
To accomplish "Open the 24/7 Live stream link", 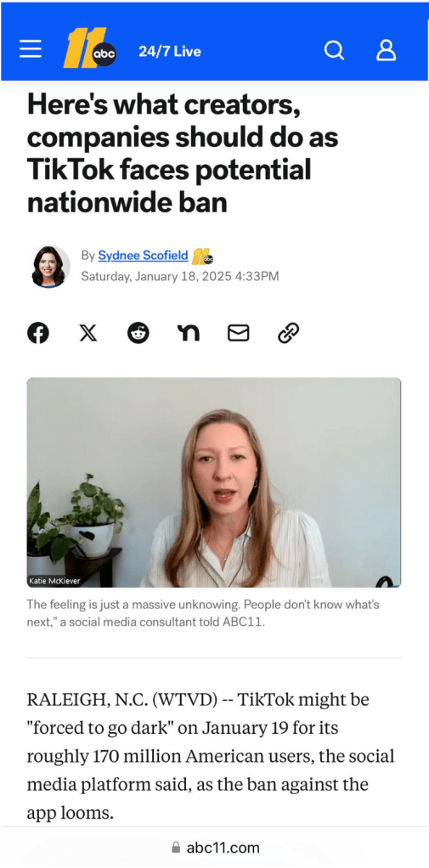I will [x=169, y=52].
